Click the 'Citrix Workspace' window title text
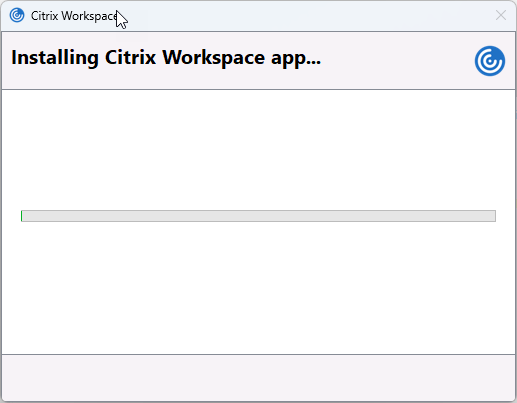Screen dimensions: 517x403 (74, 16)
